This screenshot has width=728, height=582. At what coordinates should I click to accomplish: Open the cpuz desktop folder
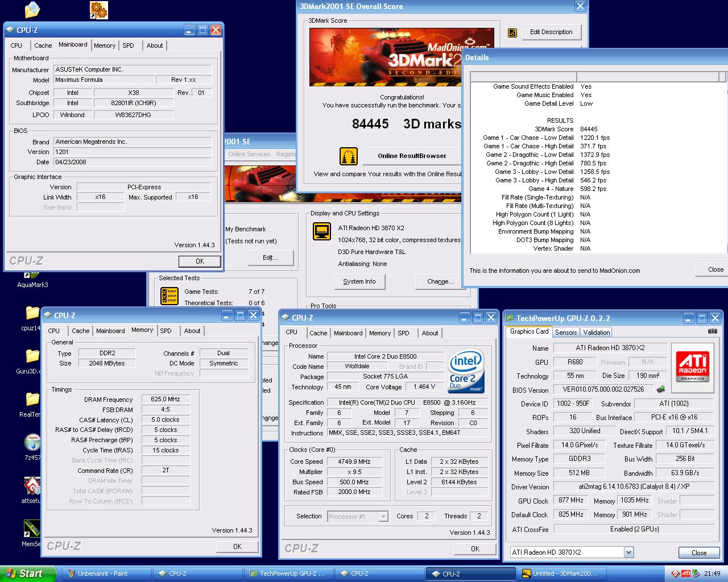coord(32,318)
